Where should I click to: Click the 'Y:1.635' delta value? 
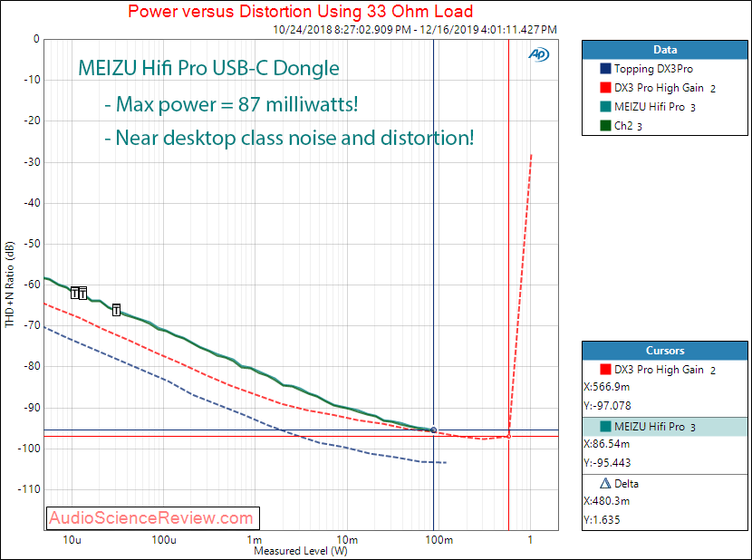click(x=602, y=520)
